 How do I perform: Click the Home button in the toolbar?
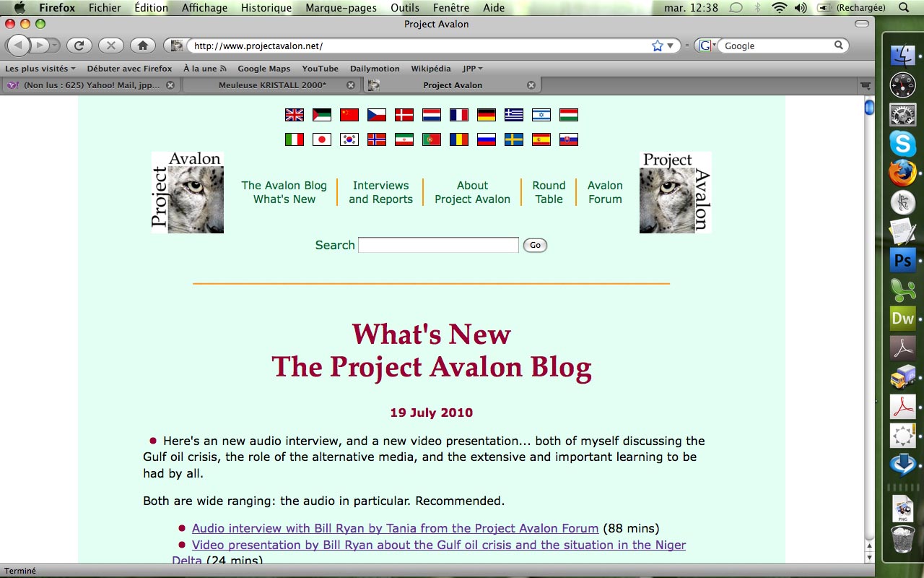coord(142,45)
